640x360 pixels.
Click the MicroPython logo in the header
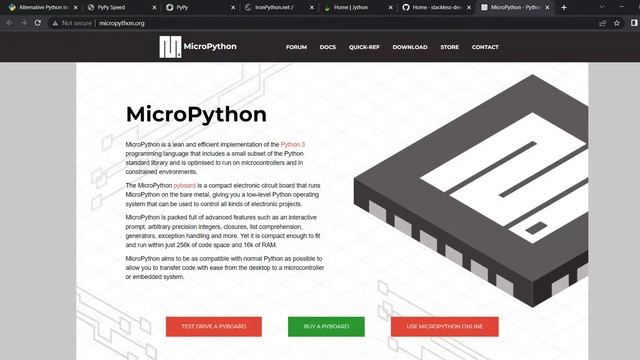pos(198,47)
